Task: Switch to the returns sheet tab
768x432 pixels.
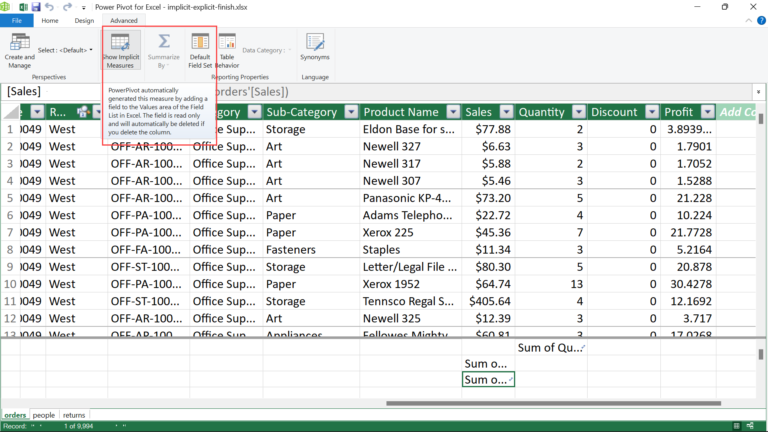Action: pyautogui.click(x=74, y=414)
